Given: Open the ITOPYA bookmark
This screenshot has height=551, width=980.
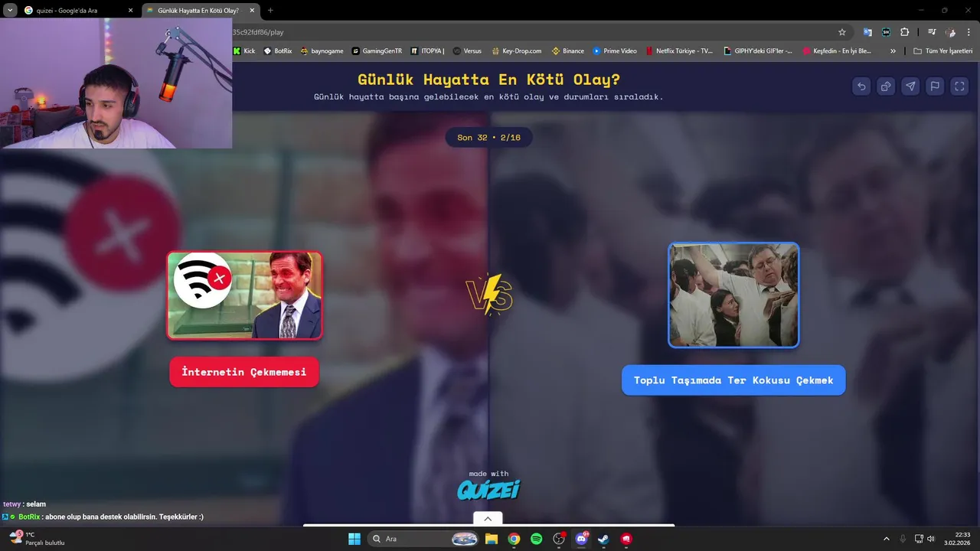Looking at the screenshot, I should [x=427, y=51].
